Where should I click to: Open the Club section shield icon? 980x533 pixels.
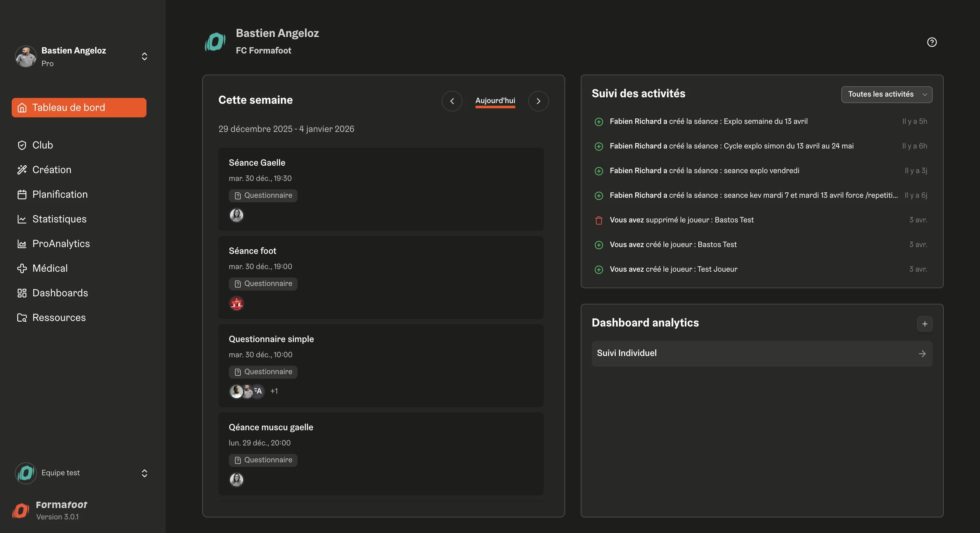point(22,145)
